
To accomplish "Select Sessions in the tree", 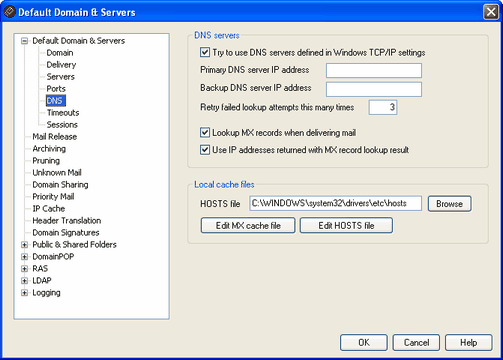I will (62, 125).
